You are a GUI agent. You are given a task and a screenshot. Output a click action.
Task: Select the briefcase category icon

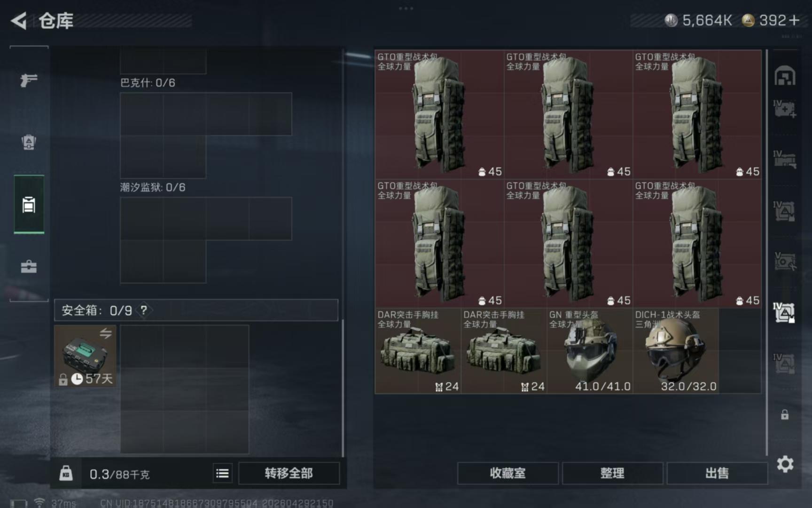pos(29,267)
